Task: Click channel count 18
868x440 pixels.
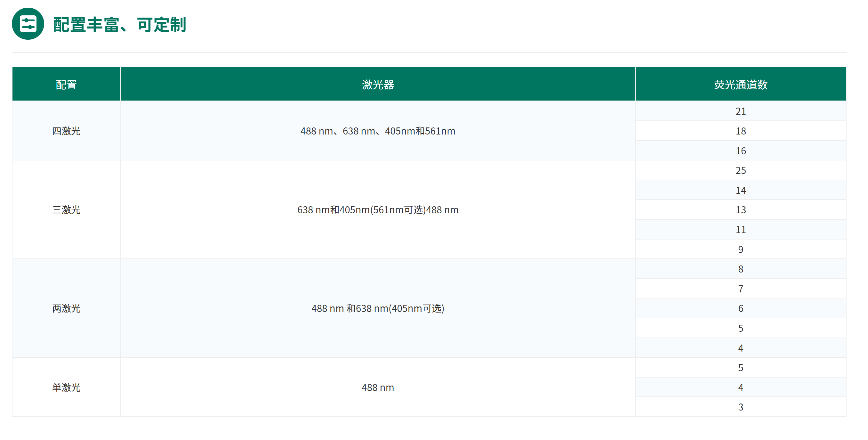Action: (x=740, y=131)
